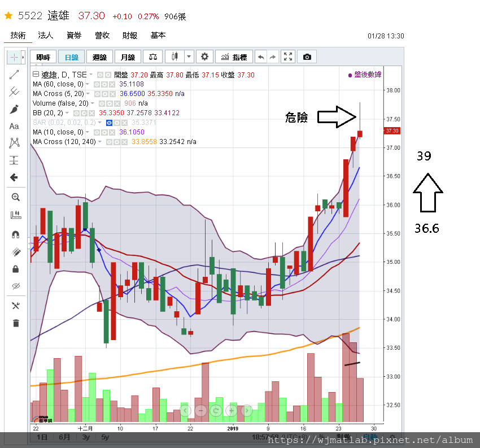Toggle visibility eye for MA (60, close, 0)
Screen dimensions: 480x448
point(97,85)
